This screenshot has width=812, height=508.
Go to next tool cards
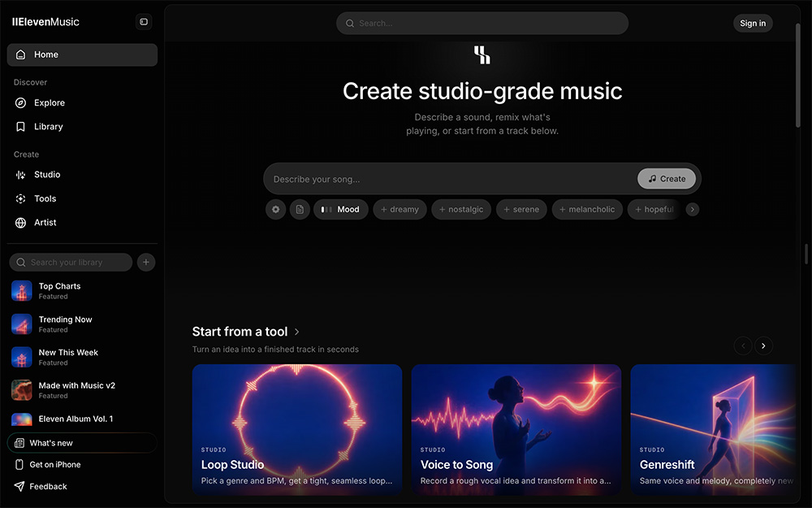[x=763, y=345]
